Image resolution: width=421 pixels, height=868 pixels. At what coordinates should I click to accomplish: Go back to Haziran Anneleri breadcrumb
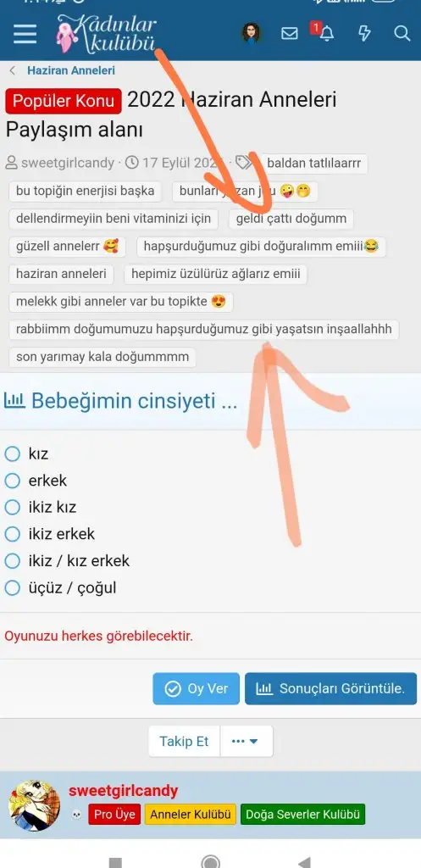[71, 70]
